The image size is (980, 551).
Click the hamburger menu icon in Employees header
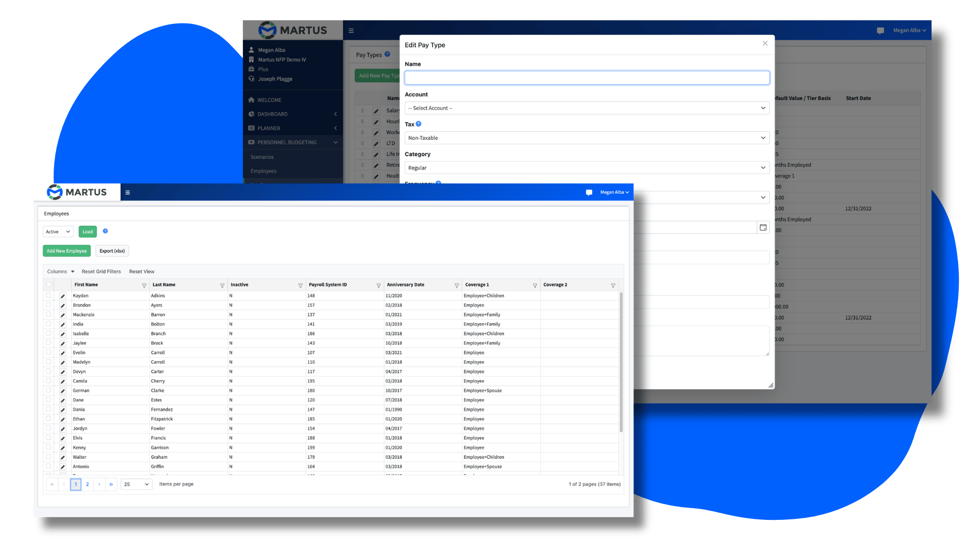point(128,192)
